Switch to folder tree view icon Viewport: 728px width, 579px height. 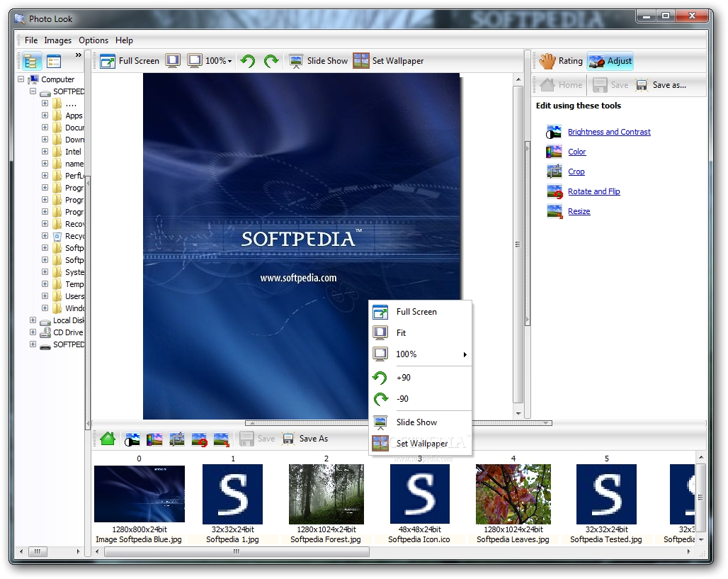[x=30, y=62]
